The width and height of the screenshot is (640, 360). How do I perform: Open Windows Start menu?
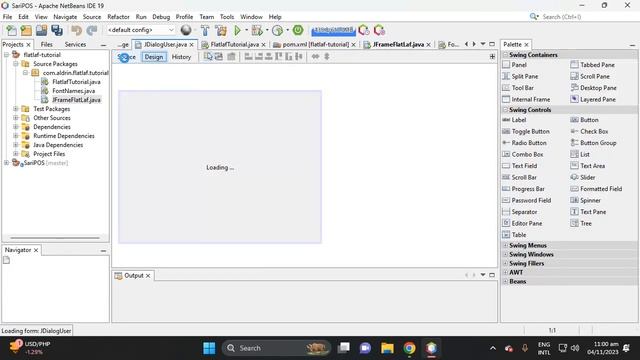(209, 348)
